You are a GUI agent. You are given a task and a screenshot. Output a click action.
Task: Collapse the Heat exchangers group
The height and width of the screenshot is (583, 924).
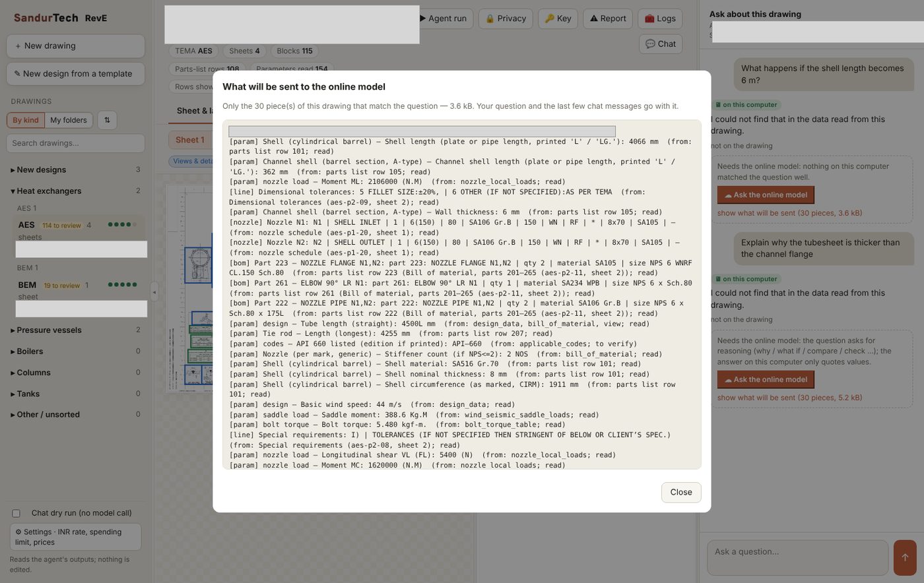tap(75, 191)
